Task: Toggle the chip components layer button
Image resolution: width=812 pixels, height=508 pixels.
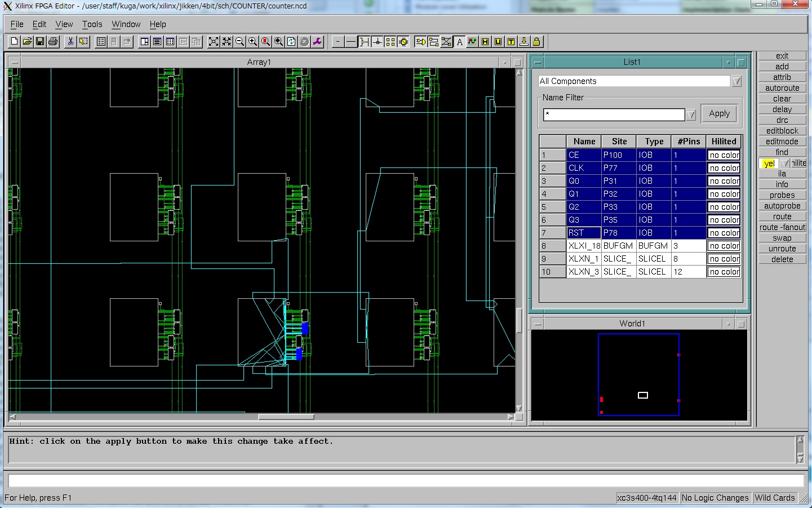Action: pos(403,42)
